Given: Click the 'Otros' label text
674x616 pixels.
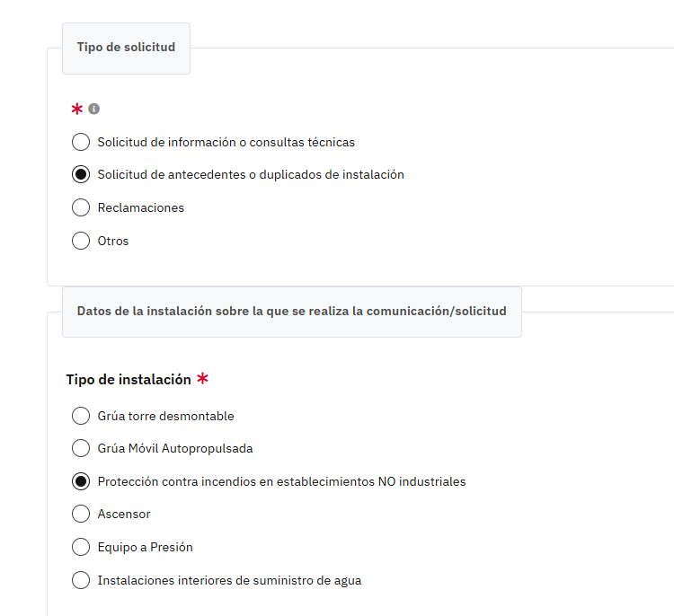Looking at the screenshot, I should point(113,241).
